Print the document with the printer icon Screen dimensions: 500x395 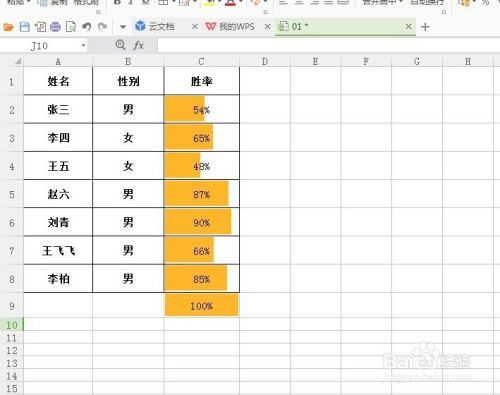55,27
